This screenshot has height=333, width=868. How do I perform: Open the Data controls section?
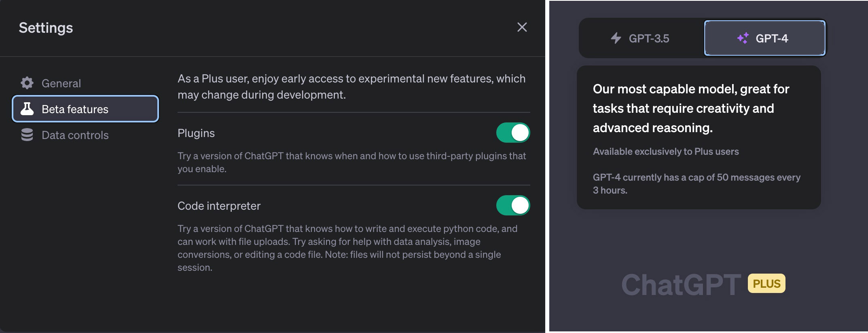(74, 135)
